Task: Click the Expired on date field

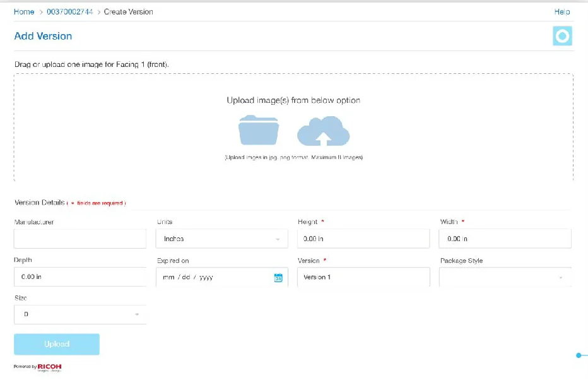Action: tap(222, 277)
